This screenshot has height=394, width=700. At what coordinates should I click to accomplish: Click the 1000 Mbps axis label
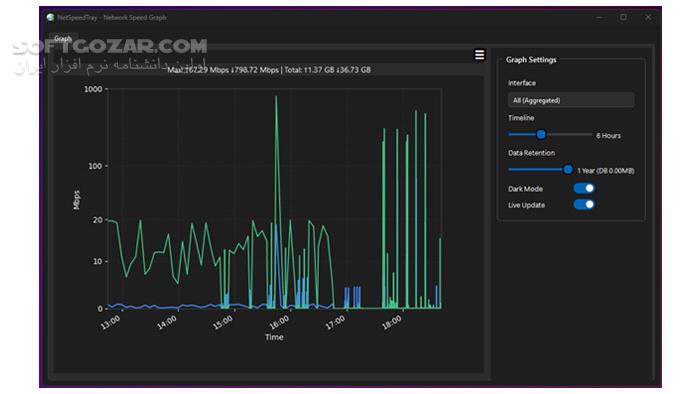point(93,89)
